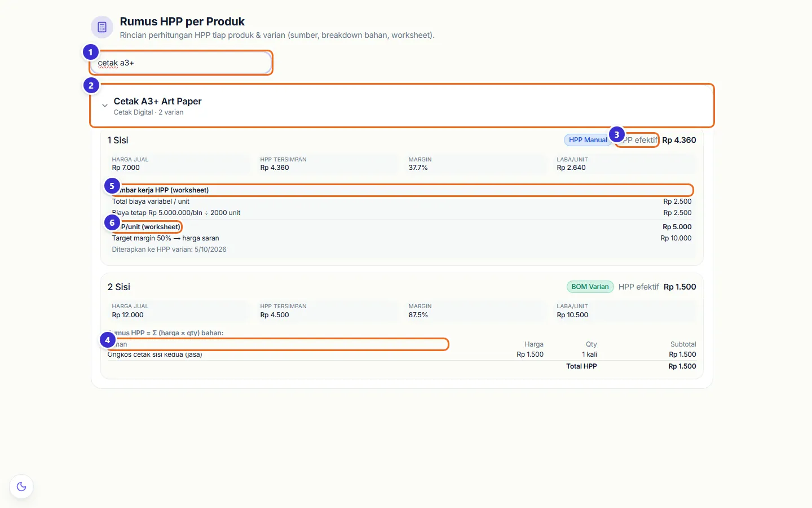812x508 pixels.
Task: Collapse the Cetak A3+ Art Paper chevron
Action: coord(105,106)
